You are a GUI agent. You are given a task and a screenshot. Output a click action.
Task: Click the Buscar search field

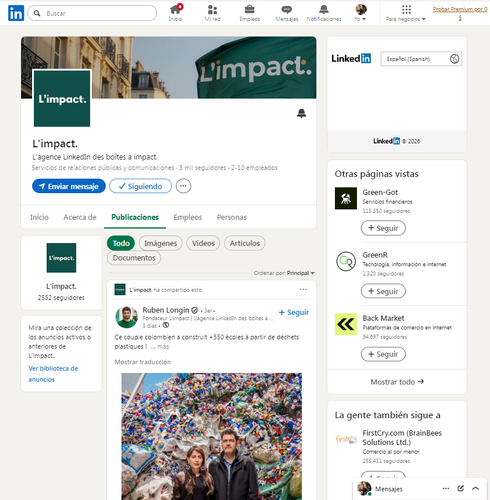92,13
